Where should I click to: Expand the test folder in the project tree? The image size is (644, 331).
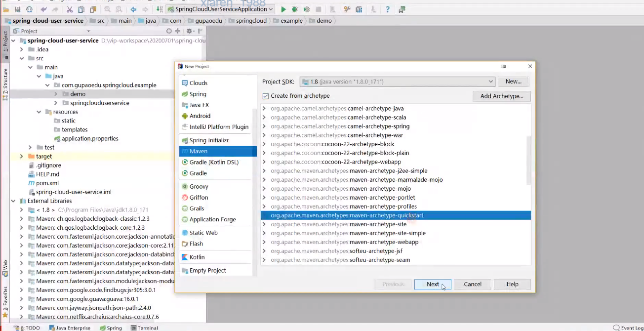coord(30,147)
